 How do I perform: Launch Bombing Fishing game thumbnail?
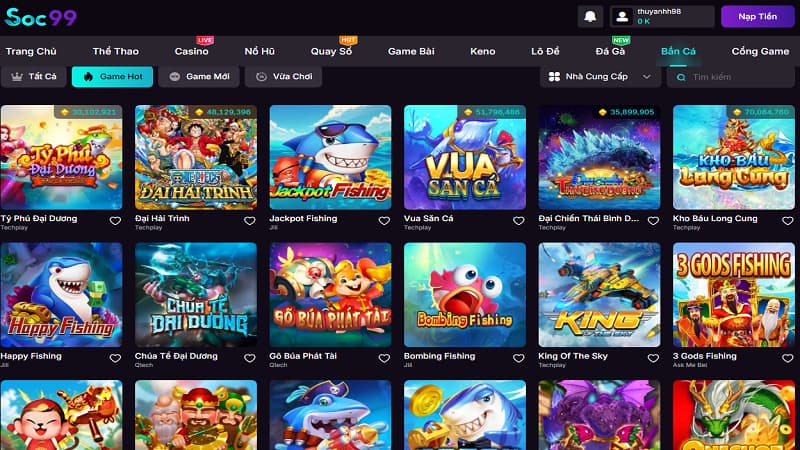465,295
